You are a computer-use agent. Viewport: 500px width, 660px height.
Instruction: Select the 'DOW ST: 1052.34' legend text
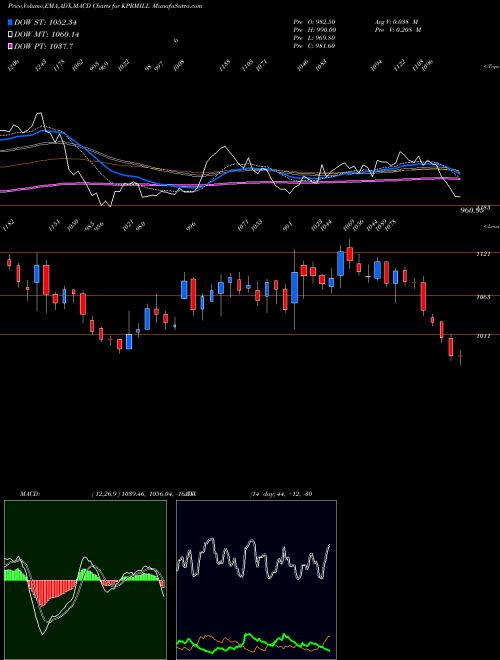click(x=45, y=22)
